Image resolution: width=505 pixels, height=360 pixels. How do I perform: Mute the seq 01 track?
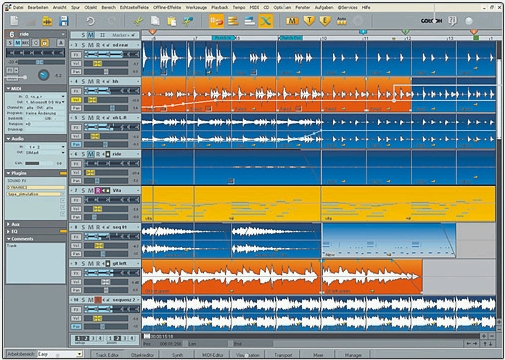[91, 227]
